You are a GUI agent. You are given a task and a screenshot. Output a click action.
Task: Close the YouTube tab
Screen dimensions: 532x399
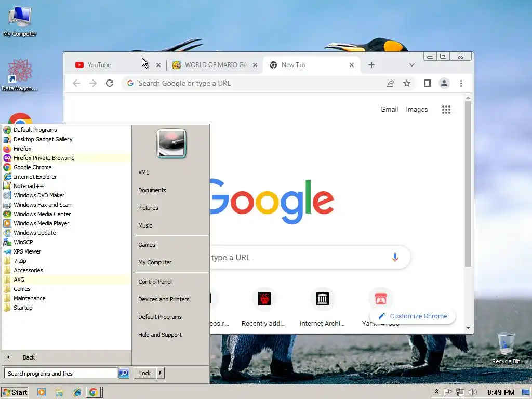(158, 65)
